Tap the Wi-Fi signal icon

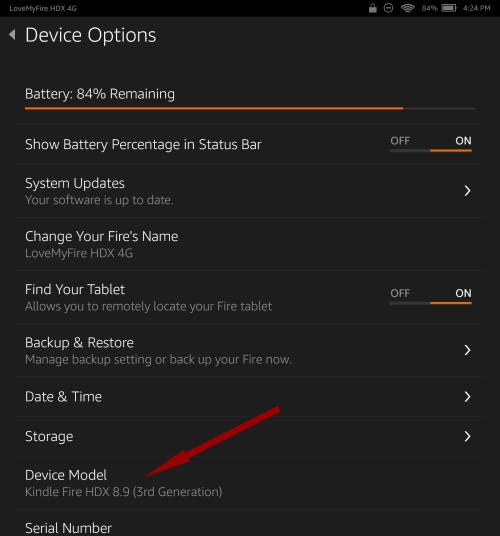click(407, 8)
